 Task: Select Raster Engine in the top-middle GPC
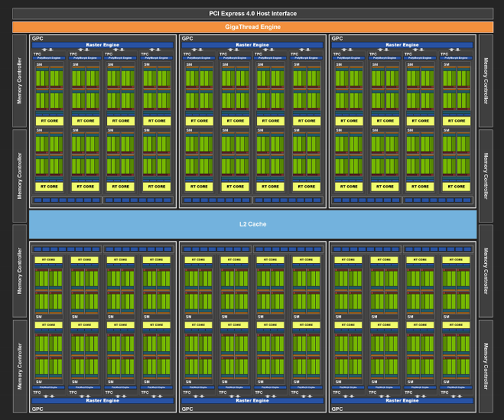252,45
